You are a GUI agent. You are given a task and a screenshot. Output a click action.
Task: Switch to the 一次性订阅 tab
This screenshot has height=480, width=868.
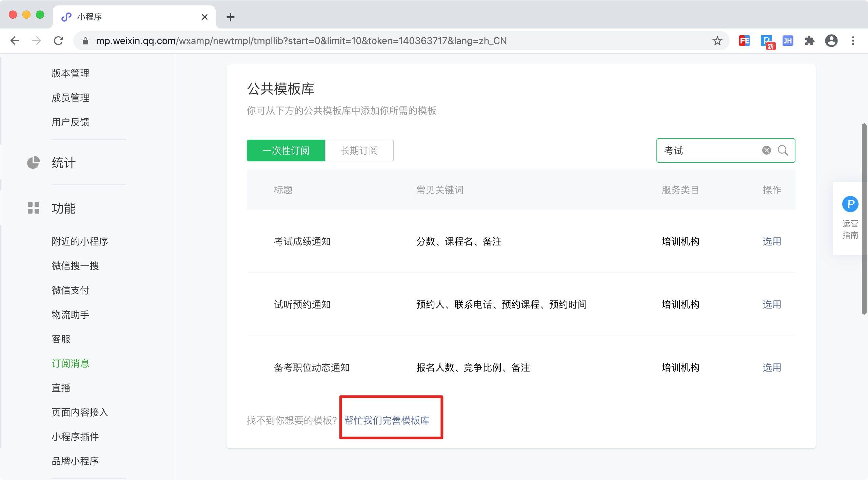(285, 151)
